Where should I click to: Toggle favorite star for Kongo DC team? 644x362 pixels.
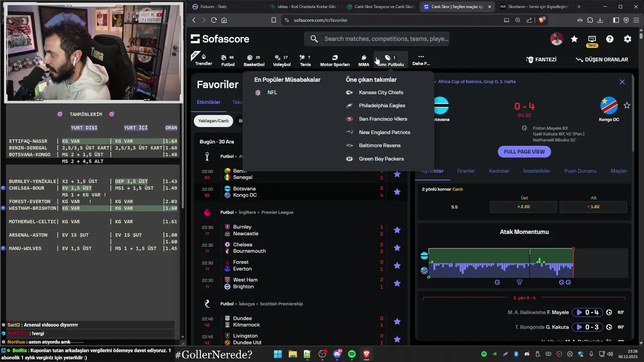point(627,105)
